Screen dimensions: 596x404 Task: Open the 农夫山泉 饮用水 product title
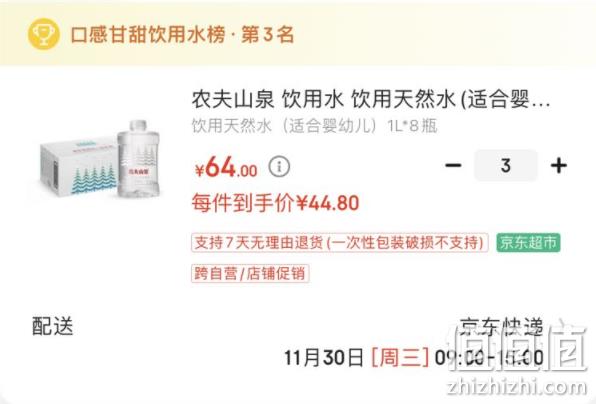(x=371, y=99)
